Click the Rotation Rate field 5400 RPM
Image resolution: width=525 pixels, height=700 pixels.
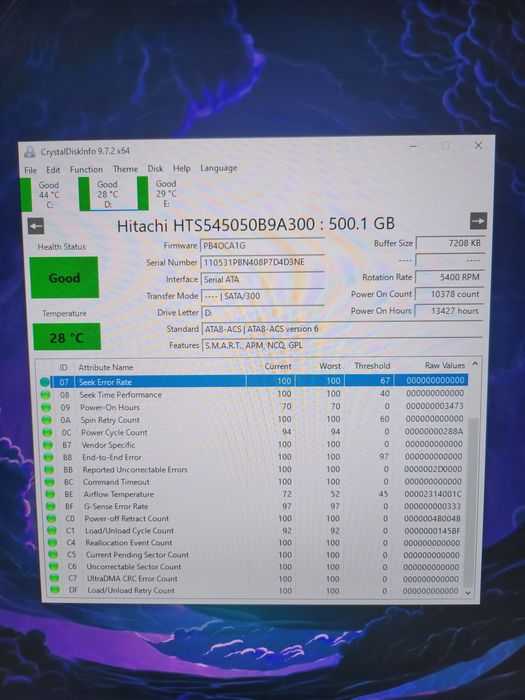pos(450,277)
